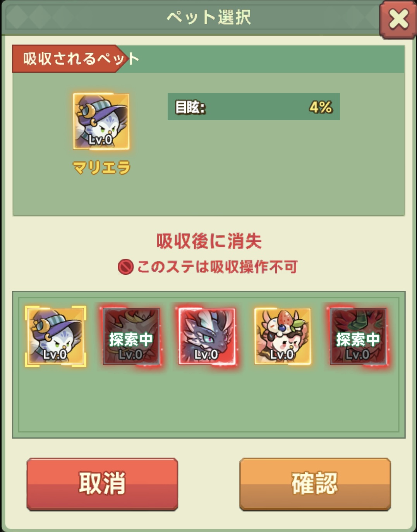Screen dimensions: 417x532
Task: Close the ペット選択 dialog with X
Action: 398,19
